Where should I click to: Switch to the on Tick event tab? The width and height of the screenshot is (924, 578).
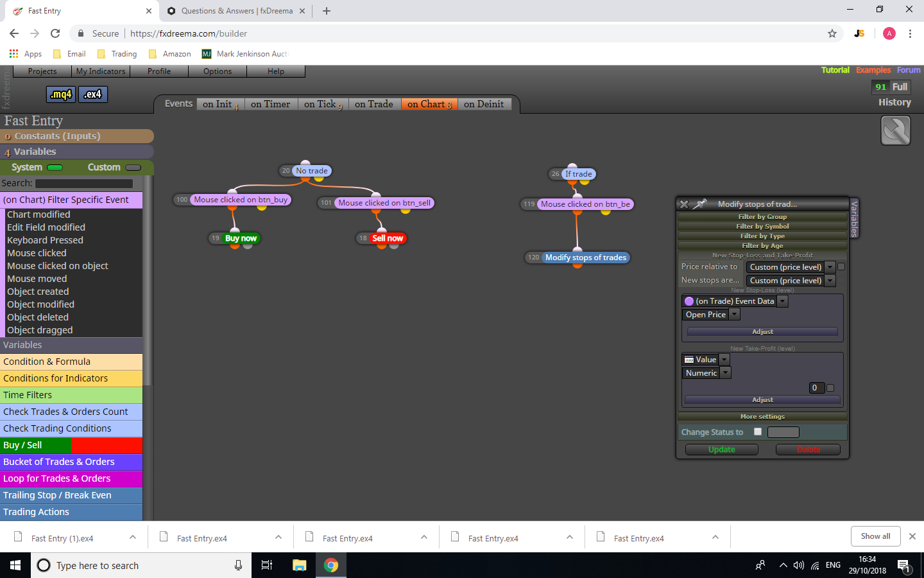323,104
